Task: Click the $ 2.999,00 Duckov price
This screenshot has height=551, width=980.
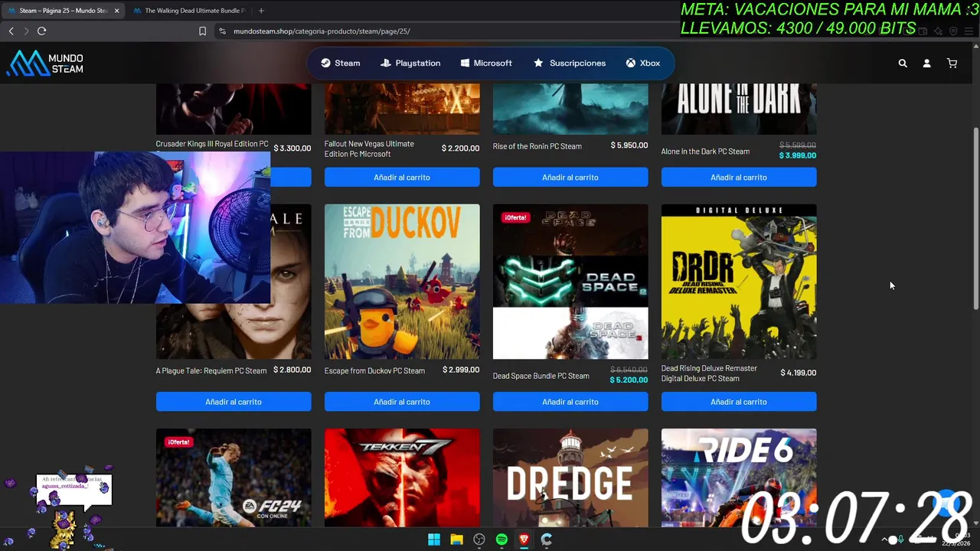Action: point(461,370)
